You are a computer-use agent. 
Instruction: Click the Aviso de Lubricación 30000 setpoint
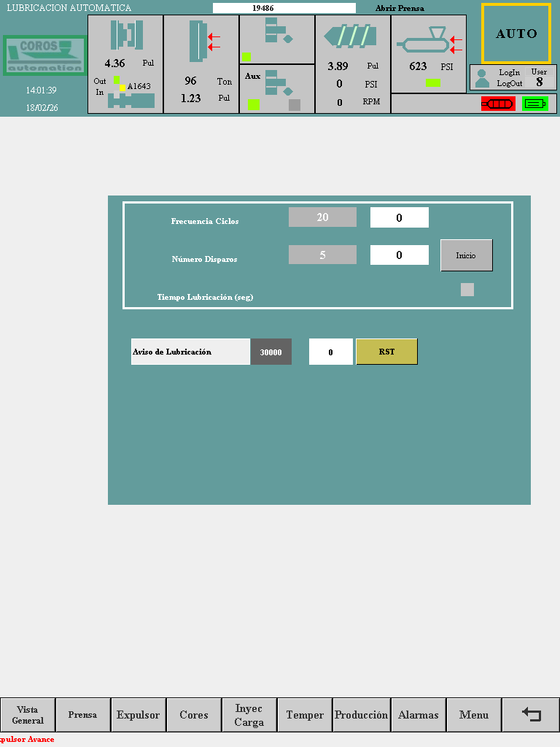(x=271, y=352)
